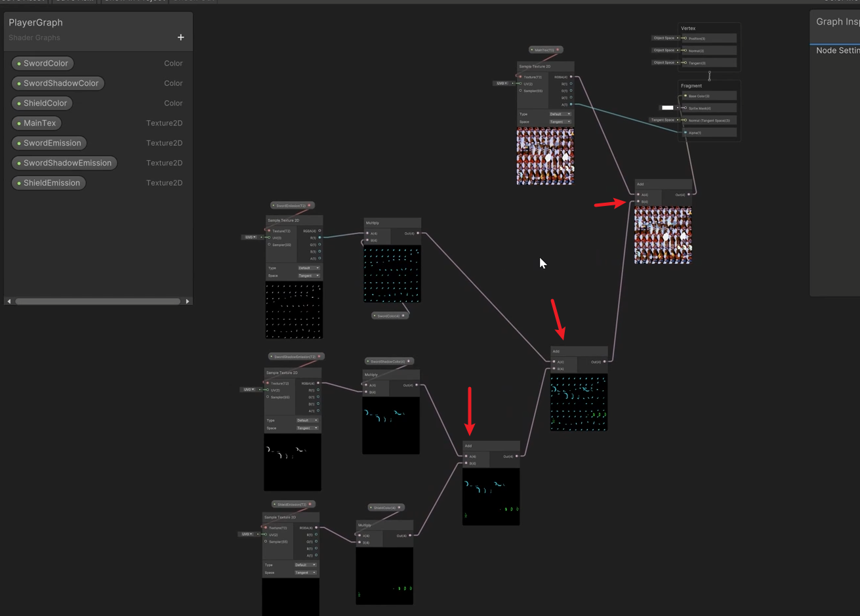Open Node Settings tab in Graph Inspector
The image size is (860, 616).
838,51
